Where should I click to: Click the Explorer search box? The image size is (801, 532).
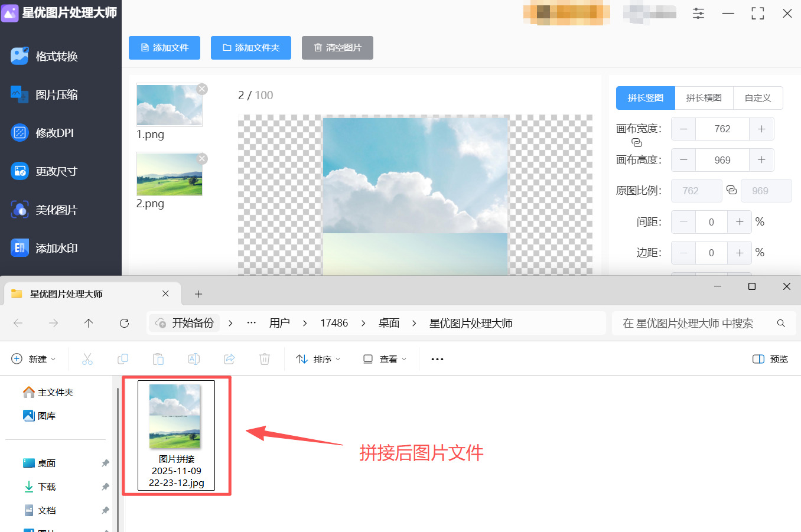704,323
